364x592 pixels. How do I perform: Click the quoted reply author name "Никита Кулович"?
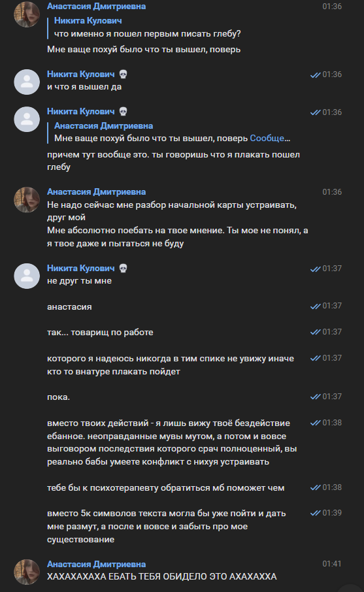pyautogui.click(x=88, y=20)
